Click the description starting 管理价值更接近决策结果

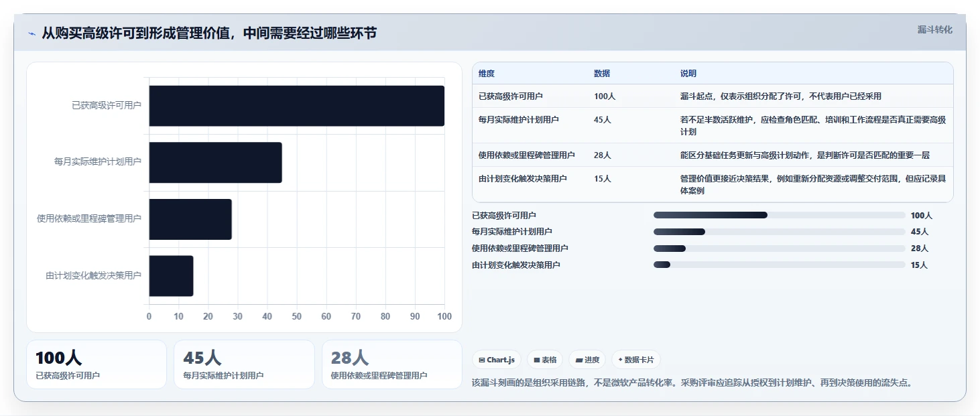813,185
